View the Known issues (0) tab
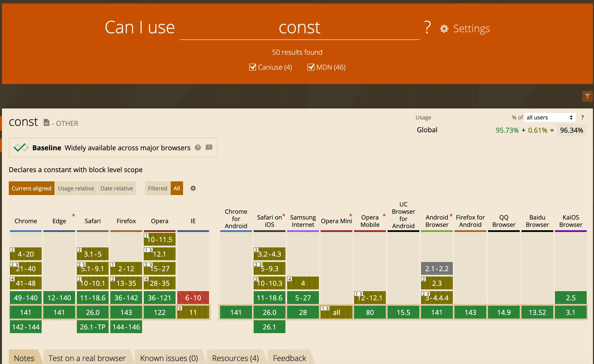 pos(169,358)
